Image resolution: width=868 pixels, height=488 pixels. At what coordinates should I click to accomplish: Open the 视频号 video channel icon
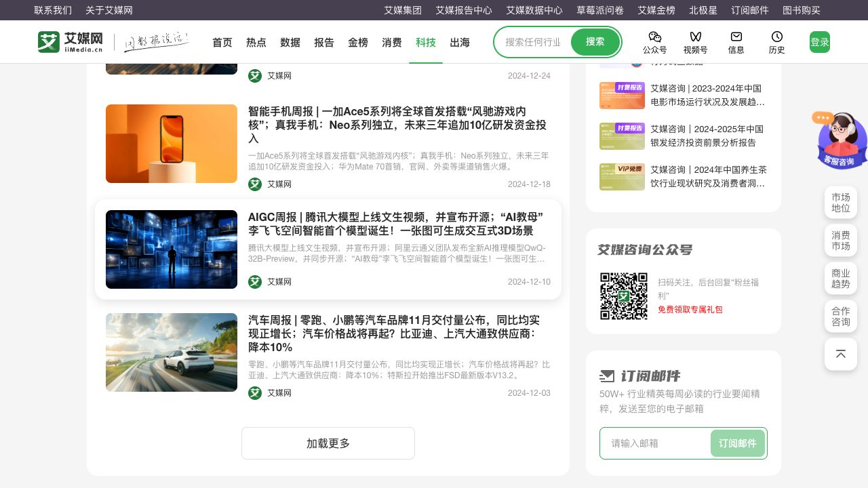pyautogui.click(x=695, y=37)
